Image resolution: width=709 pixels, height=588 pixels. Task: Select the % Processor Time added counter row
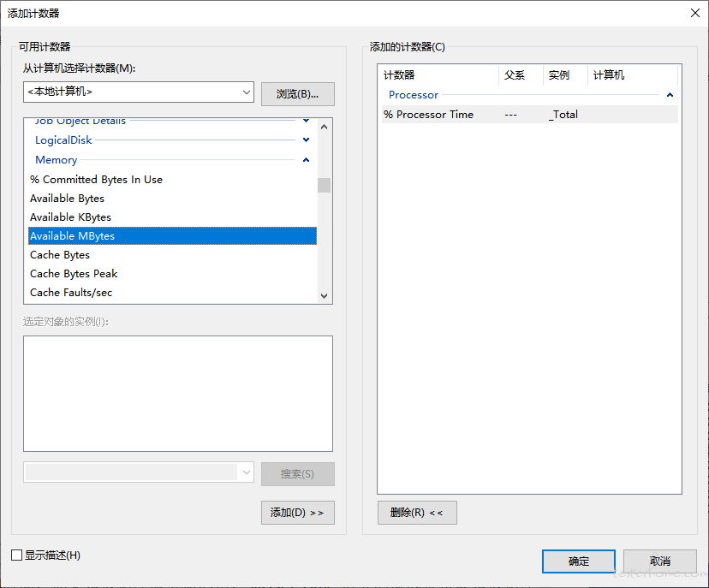(x=529, y=115)
